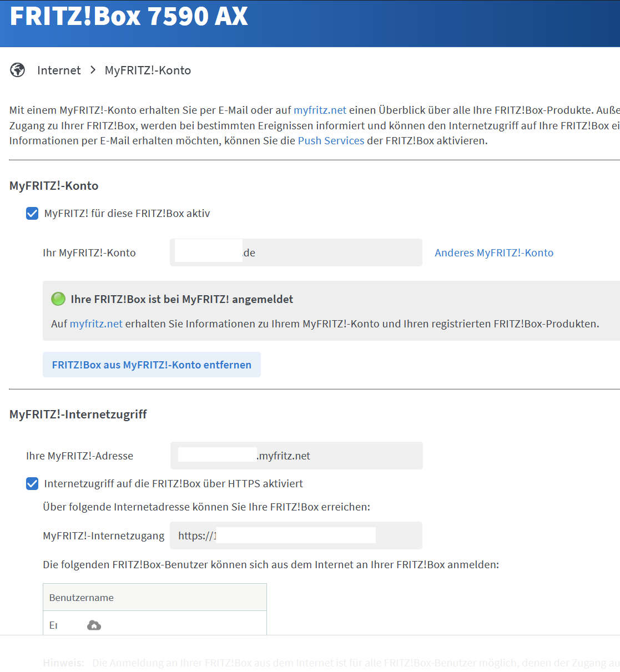Click the globe icon beside Internet
This screenshot has width=620, height=672.
[x=18, y=70]
